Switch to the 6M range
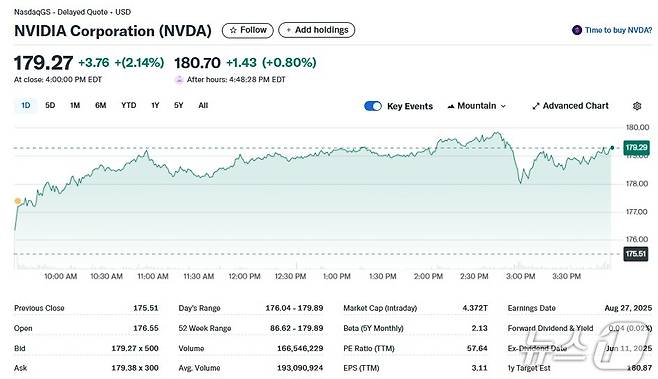658x379 pixels. coord(100,105)
